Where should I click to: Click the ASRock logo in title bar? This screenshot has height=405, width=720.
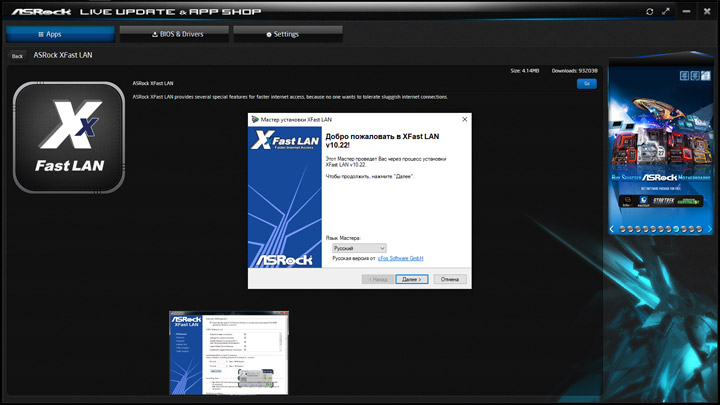pyautogui.click(x=41, y=11)
